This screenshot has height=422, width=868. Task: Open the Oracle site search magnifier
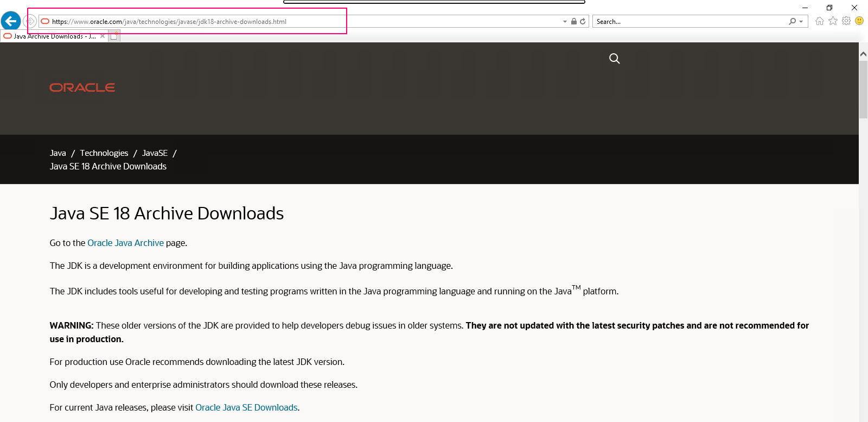tap(615, 59)
